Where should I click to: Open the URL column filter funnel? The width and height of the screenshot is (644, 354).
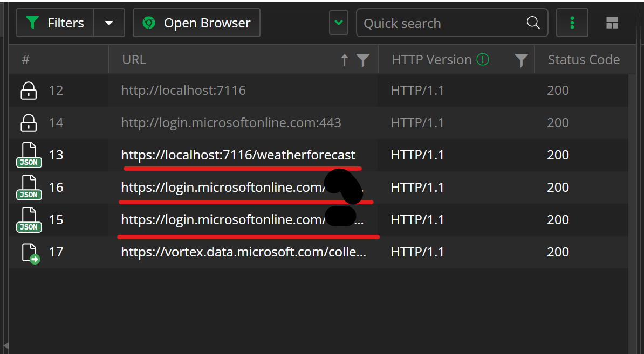click(363, 60)
